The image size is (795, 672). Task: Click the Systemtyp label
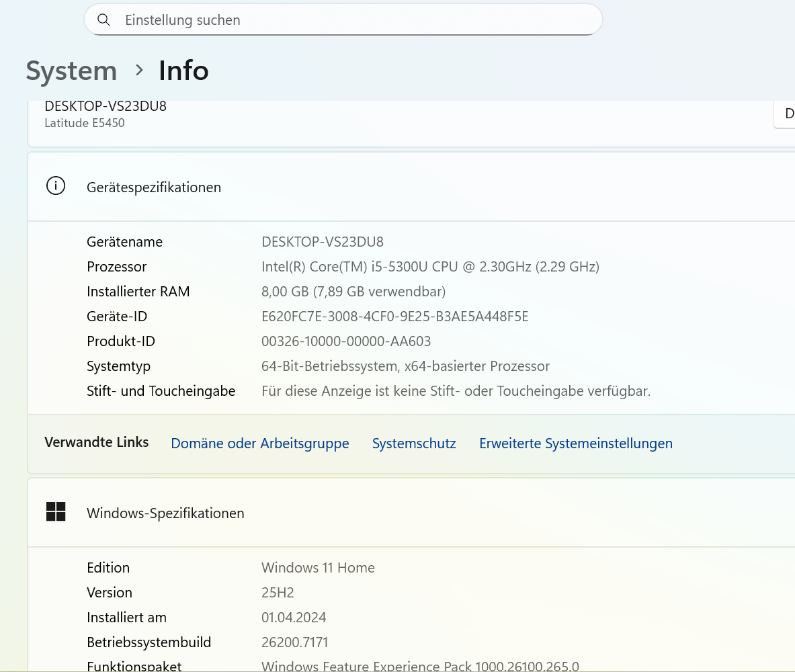click(119, 367)
